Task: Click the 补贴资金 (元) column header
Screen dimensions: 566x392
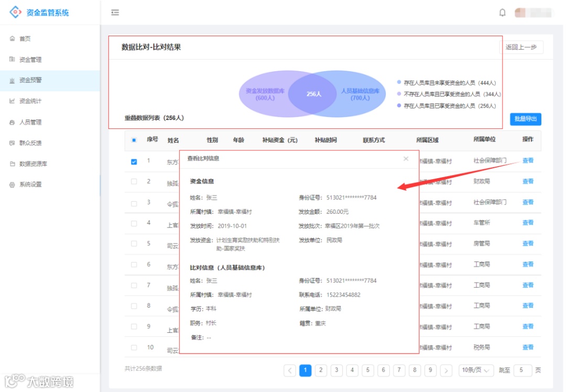Action: [280, 140]
